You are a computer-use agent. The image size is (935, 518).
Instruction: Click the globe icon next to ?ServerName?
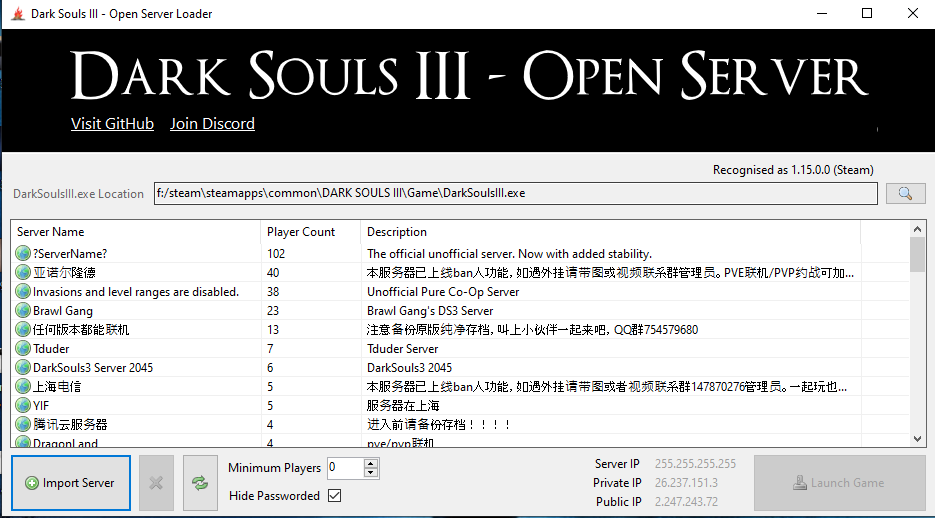click(x=23, y=253)
